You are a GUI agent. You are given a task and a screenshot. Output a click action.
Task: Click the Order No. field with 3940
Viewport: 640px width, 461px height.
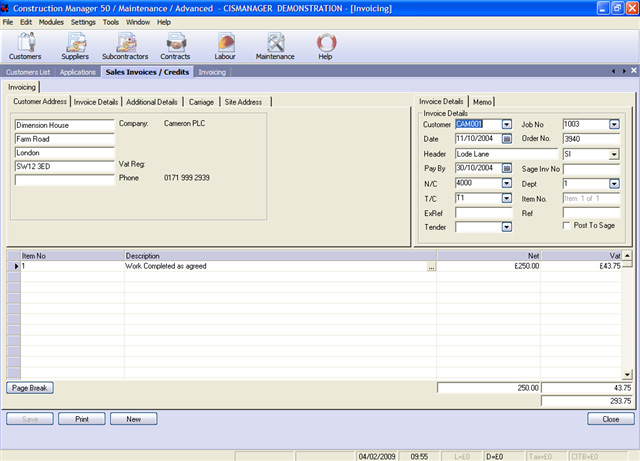591,139
